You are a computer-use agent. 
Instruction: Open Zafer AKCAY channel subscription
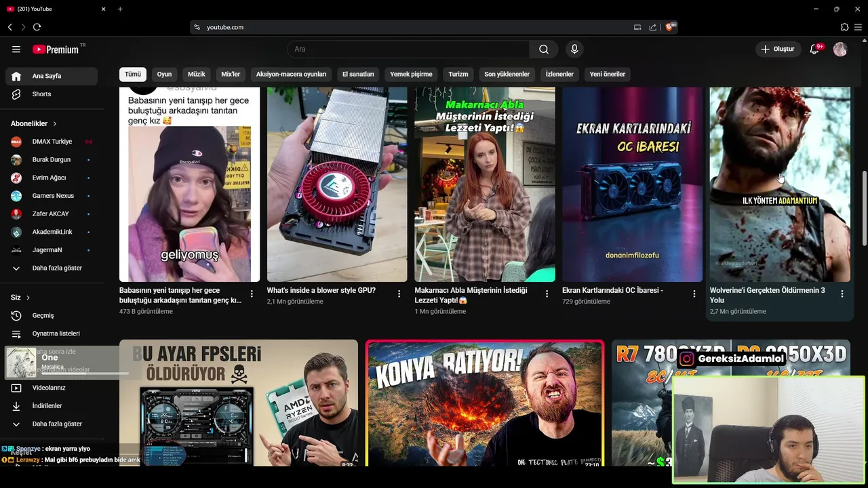click(x=52, y=213)
